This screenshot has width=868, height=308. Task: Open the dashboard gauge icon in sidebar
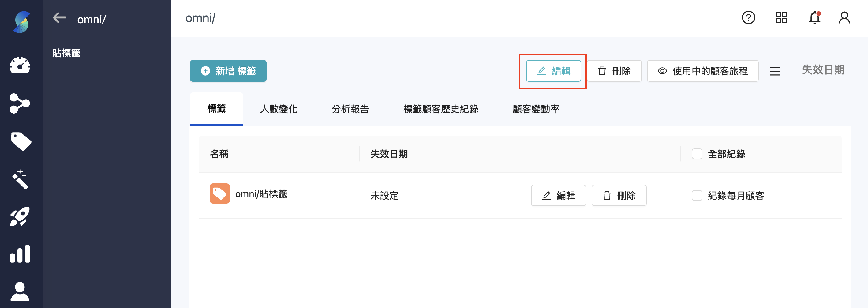click(x=20, y=65)
